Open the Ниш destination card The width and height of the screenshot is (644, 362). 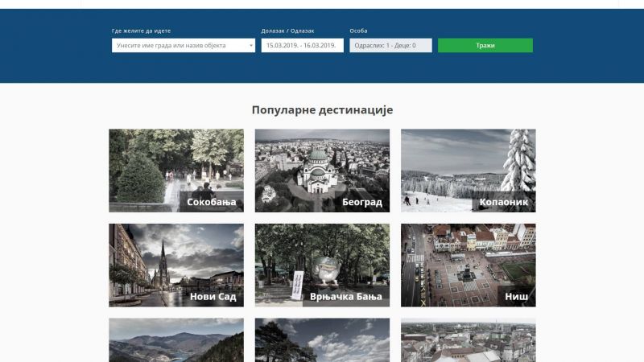(x=469, y=265)
